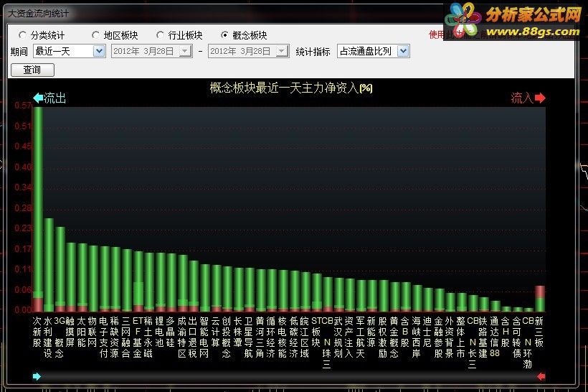Open the 期间 dropdown showing 最近一天

69,51
